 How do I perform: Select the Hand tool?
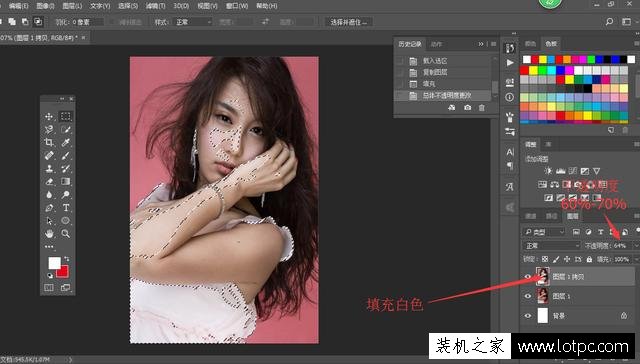[x=49, y=234]
